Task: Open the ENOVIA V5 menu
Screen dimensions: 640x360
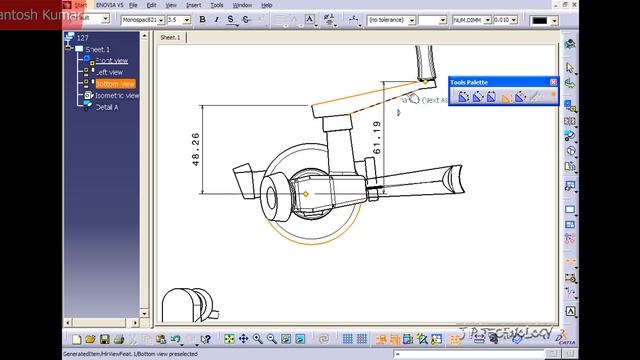Action: [109, 5]
